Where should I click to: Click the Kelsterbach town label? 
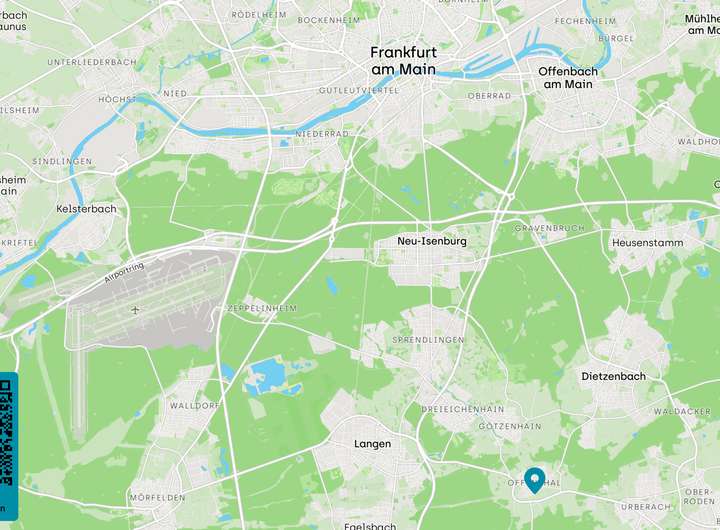pyautogui.click(x=86, y=209)
